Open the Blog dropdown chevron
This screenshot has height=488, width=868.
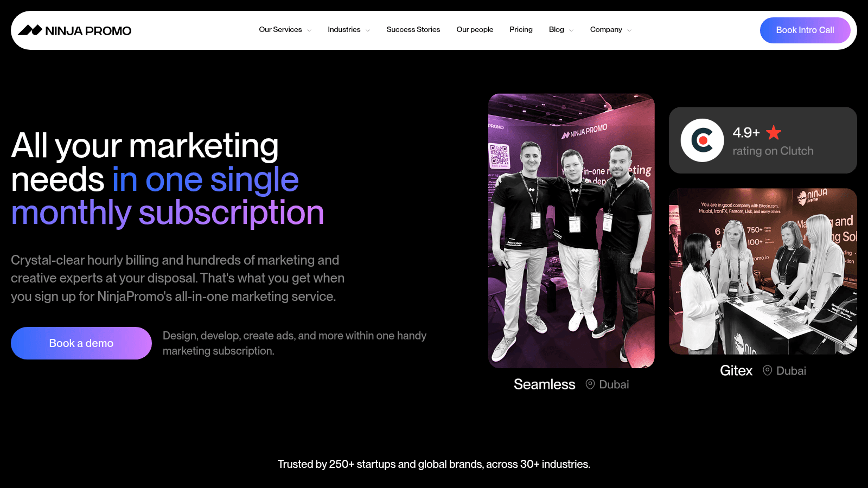coord(571,30)
